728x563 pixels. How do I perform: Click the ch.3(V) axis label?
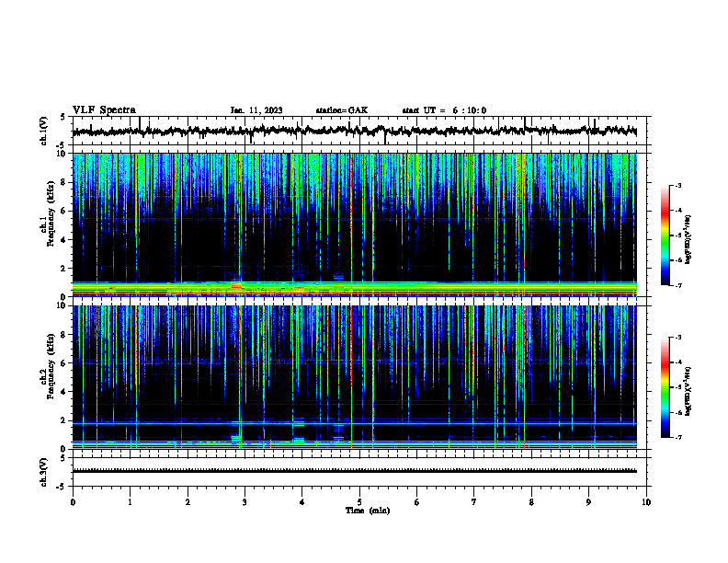tap(43, 472)
